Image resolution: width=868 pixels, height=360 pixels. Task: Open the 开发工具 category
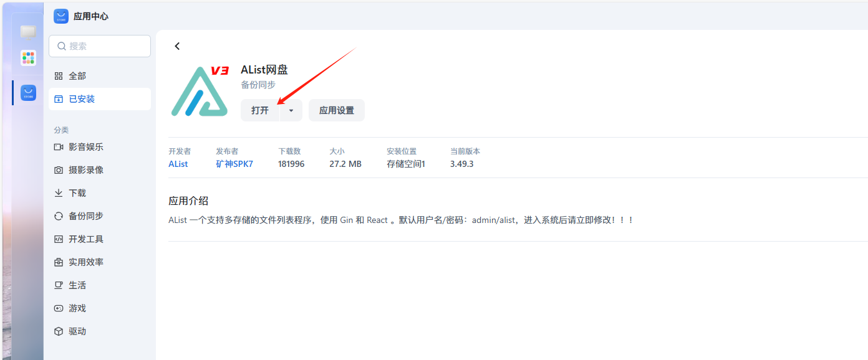pyautogui.click(x=100, y=239)
